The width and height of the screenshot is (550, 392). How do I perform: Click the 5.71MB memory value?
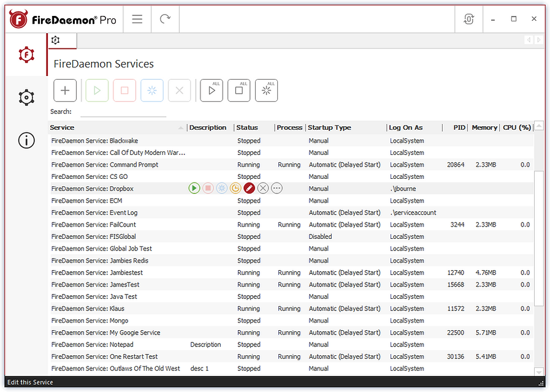(486, 333)
